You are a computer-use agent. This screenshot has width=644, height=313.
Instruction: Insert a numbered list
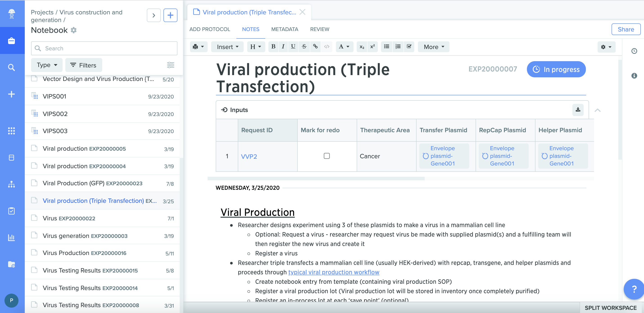coord(398,47)
